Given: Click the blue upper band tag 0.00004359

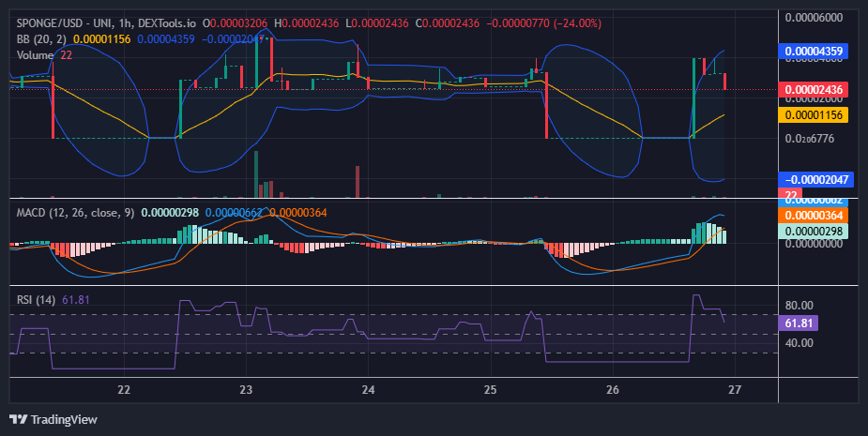Looking at the screenshot, I should click(814, 52).
